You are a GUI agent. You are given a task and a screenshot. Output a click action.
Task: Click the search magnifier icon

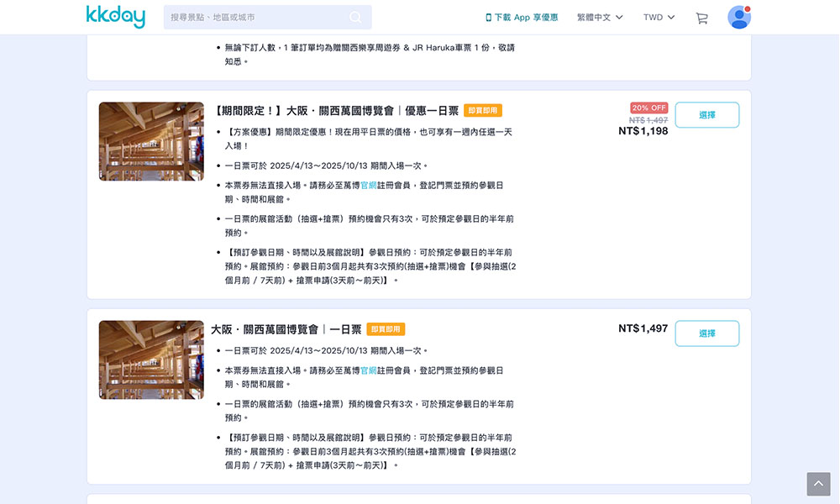point(355,17)
